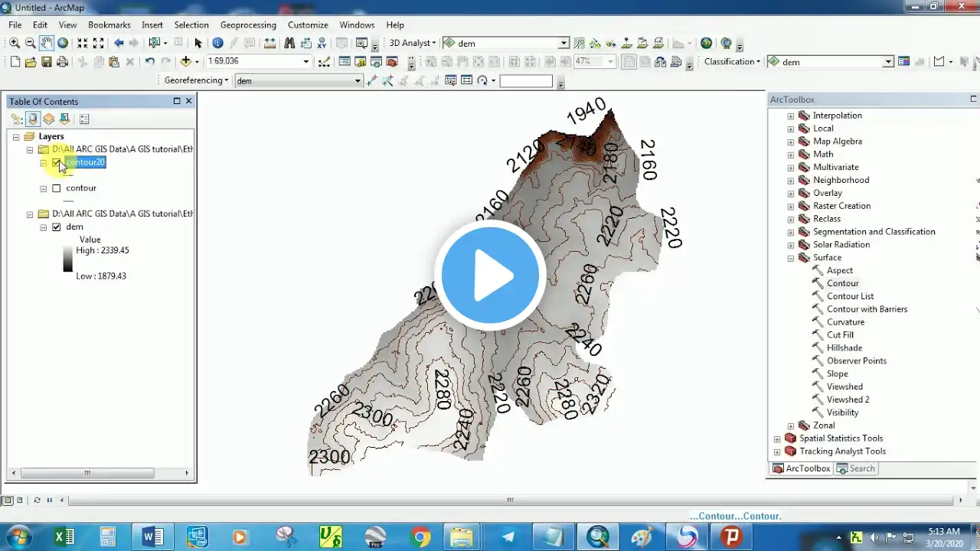
Task: Click the map horizontal scrollbar
Action: point(510,500)
